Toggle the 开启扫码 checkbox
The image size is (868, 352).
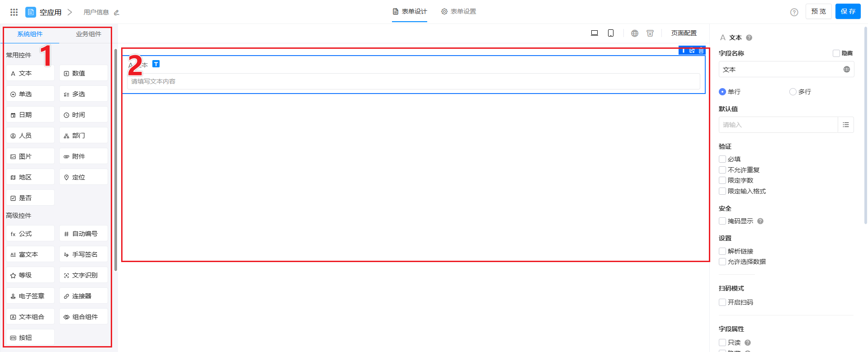[x=722, y=302]
